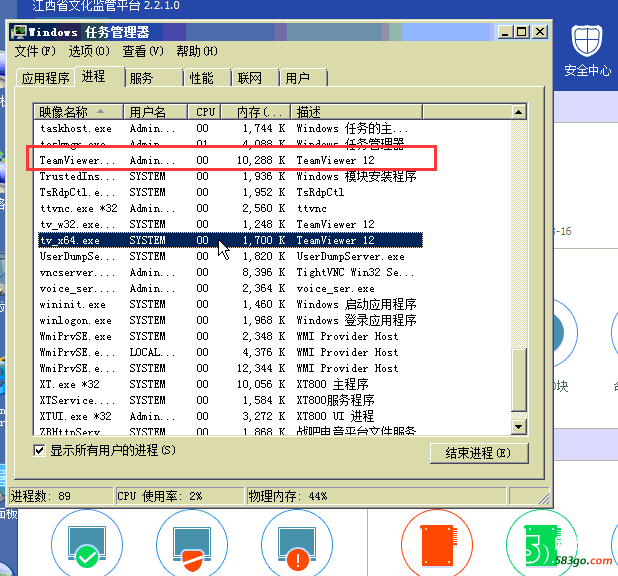Select the XTUI.exe *32 process row

[x=230, y=416]
